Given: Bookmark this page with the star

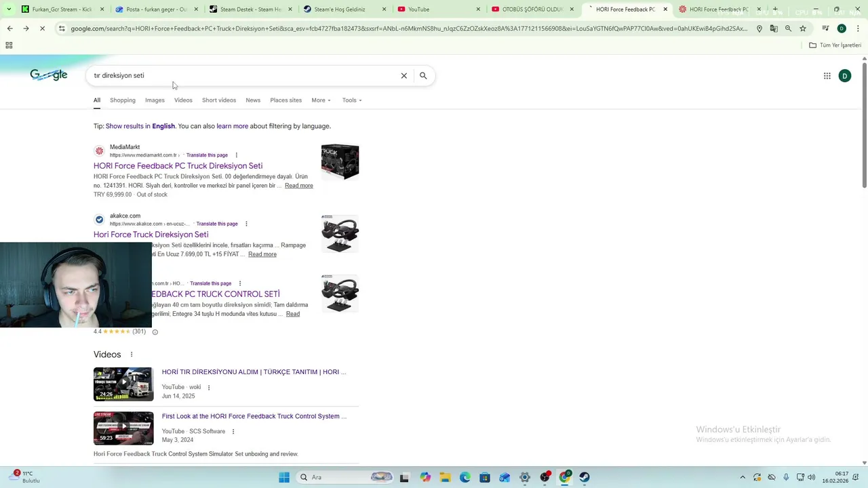Looking at the screenshot, I should tap(803, 28).
